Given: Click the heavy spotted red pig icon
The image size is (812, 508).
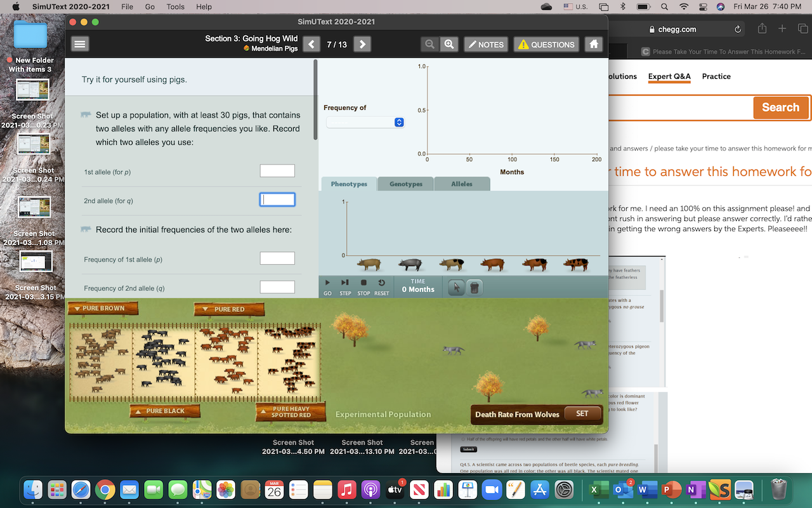Looking at the screenshot, I should tap(575, 264).
